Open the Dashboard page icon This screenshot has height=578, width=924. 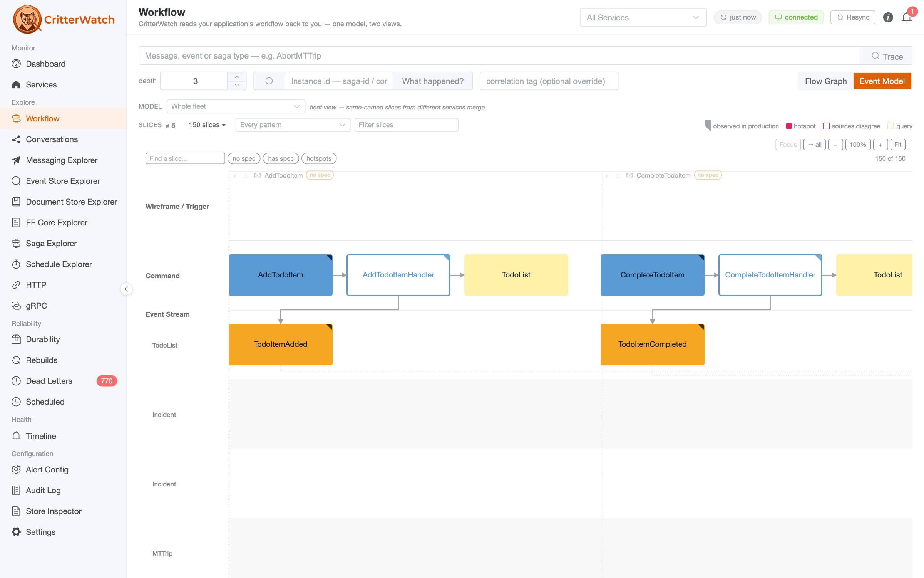(16, 64)
